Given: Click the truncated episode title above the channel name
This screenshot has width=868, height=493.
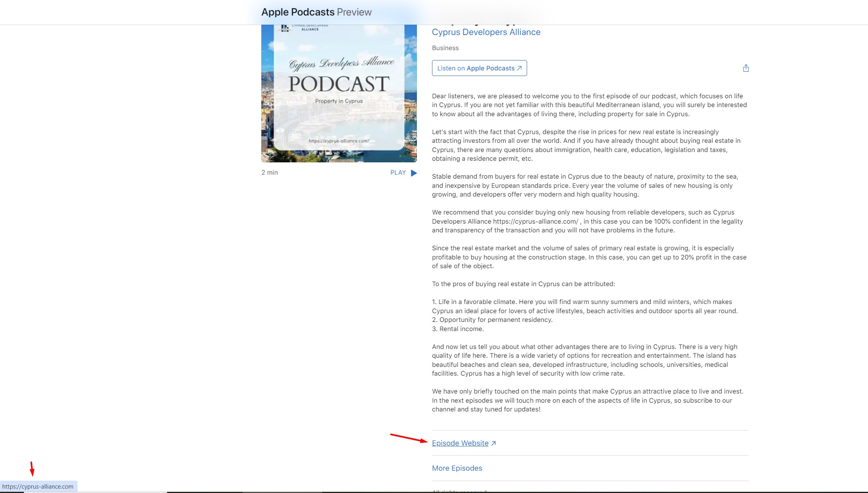Looking at the screenshot, I should pos(477,19).
